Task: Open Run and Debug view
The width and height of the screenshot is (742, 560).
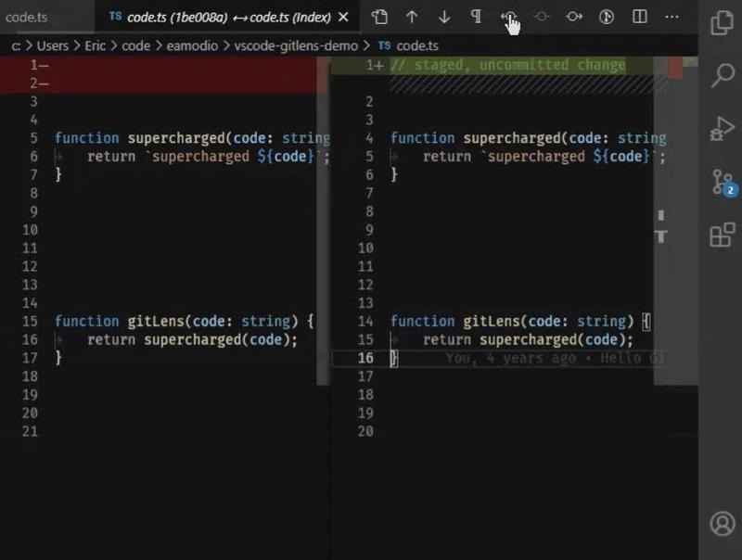Action: pyautogui.click(x=723, y=128)
